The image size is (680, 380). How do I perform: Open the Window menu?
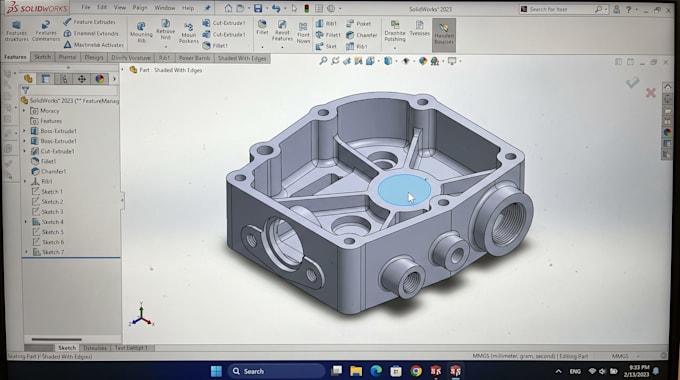click(x=165, y=8)
